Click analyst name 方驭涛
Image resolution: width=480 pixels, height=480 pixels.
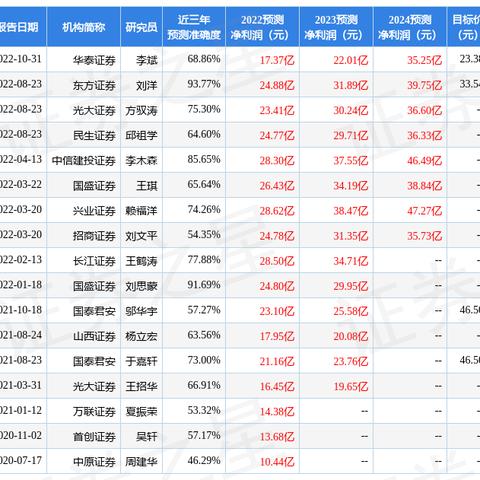141,111
